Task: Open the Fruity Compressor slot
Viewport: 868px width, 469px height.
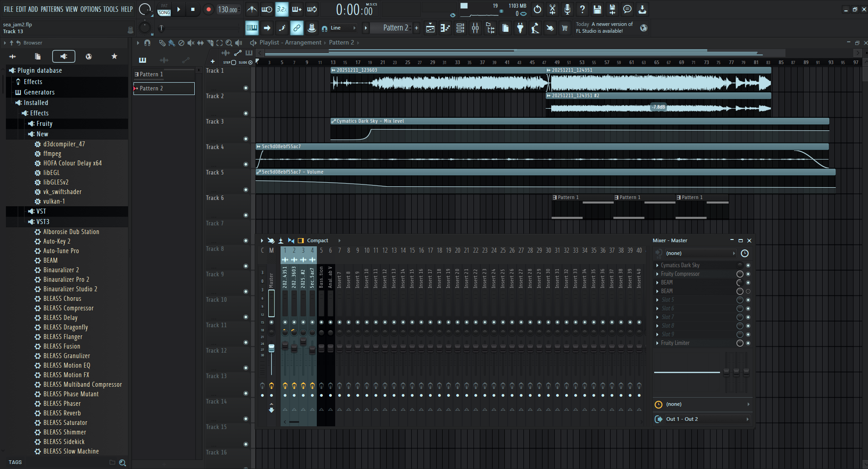Action: (x=680, y=274)
